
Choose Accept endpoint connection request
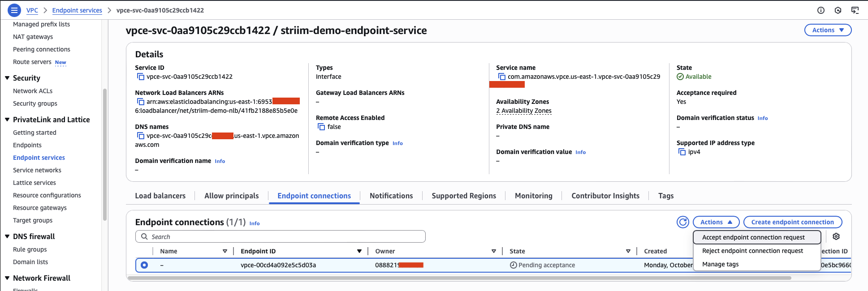point(753,237)
